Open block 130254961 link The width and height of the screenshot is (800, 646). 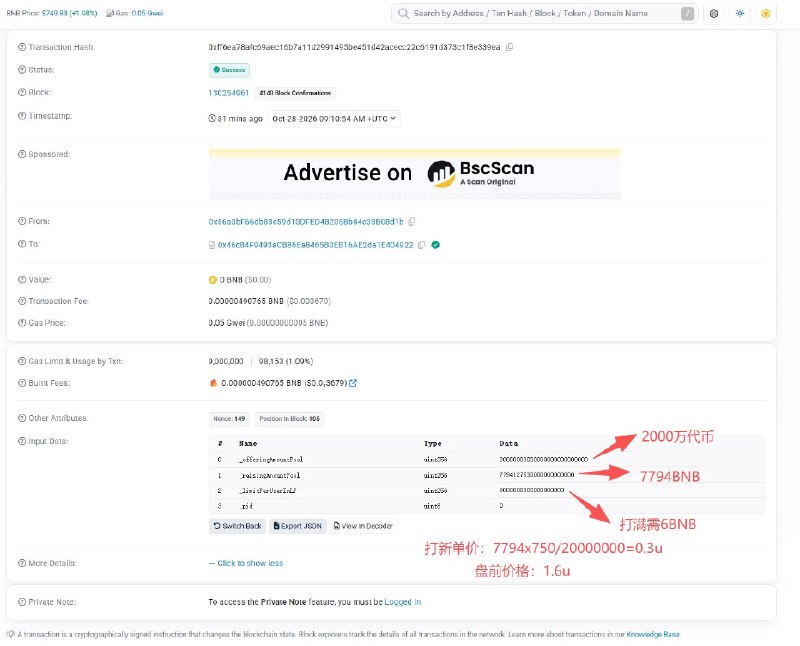[229, 93]
